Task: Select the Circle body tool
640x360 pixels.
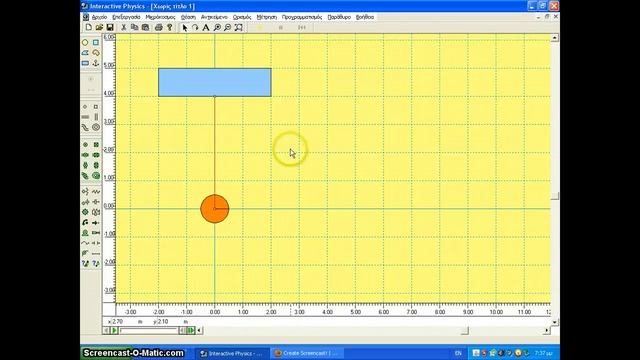Action: tap(85, 42)
